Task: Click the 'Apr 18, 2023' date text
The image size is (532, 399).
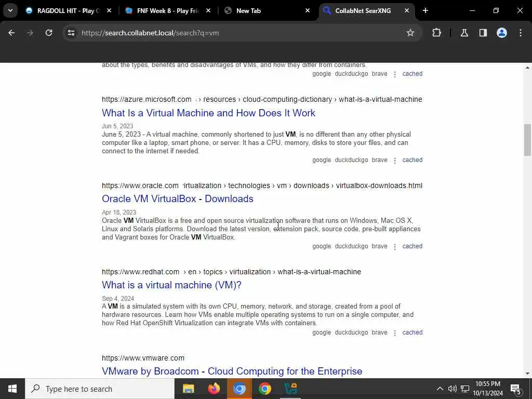Action: [119, 212]
